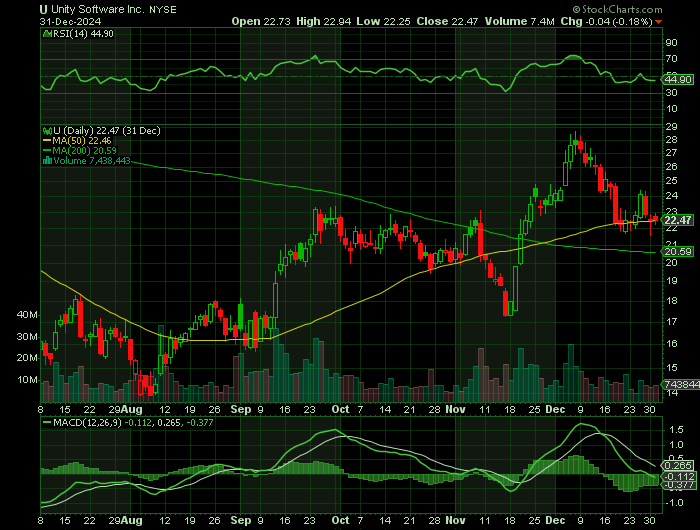Click the MA(50) 22.46 legend text
This screenshot has height=530, width=700.
[82, 141]
